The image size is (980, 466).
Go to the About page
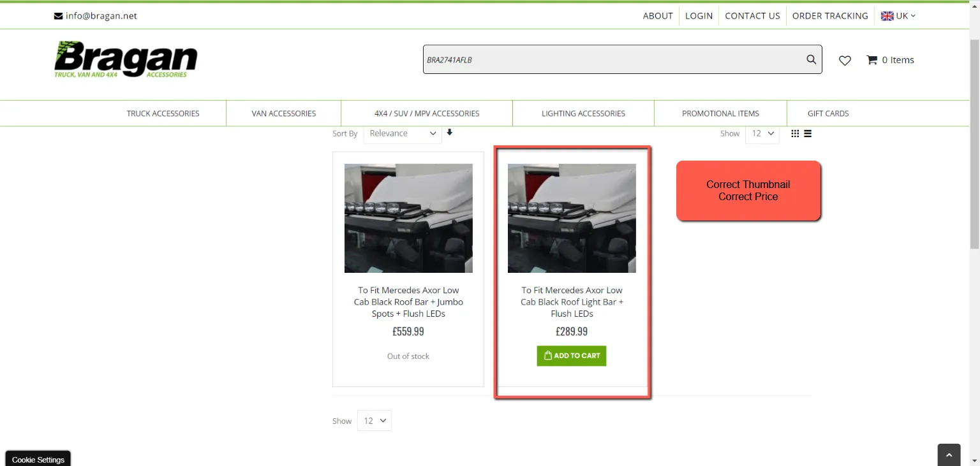(x=658, y=16)
